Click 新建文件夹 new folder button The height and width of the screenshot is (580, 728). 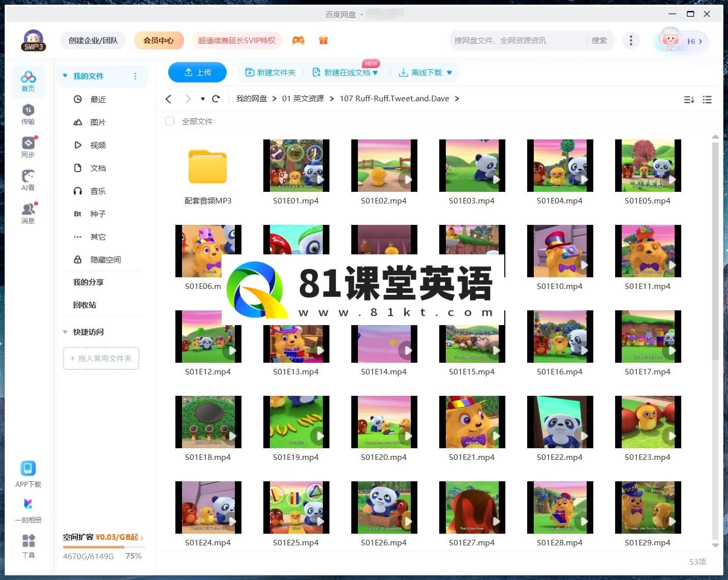pyautogui.click(x=270, y=72)
